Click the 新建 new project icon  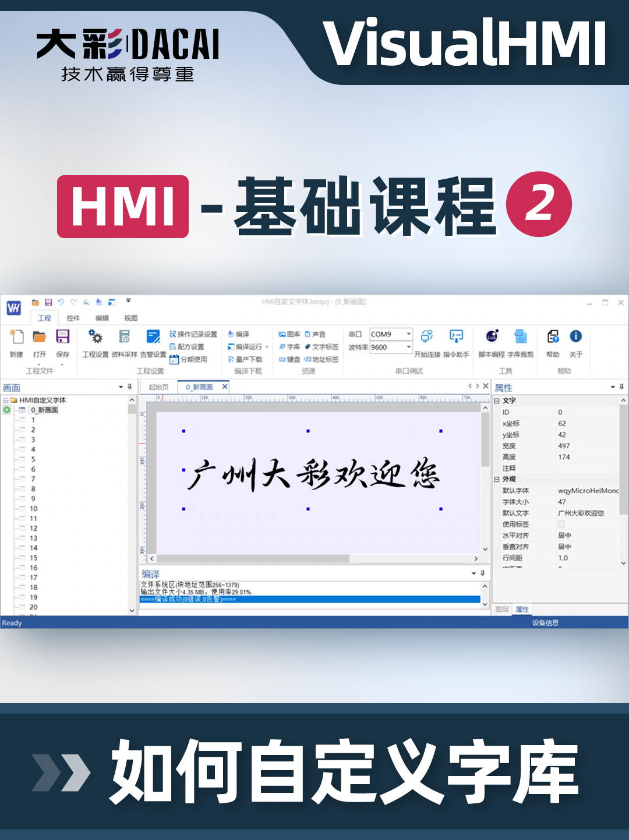[x=17, y=337]
